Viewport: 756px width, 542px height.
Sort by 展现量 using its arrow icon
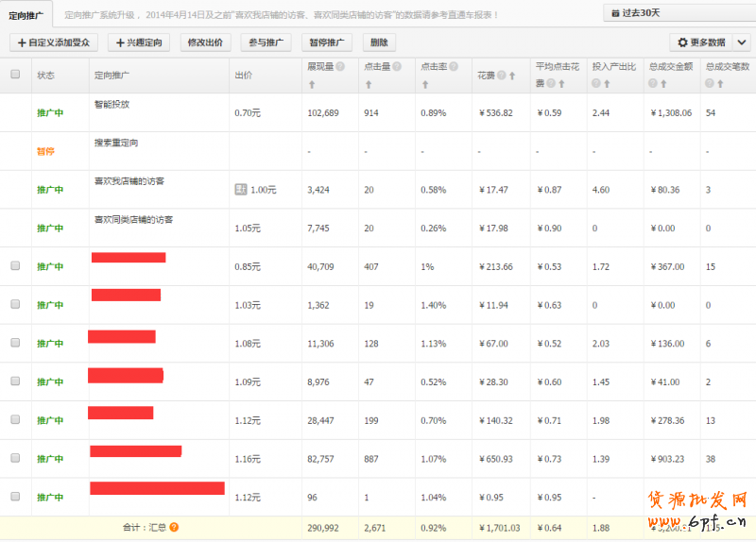(x=312, y=85)
